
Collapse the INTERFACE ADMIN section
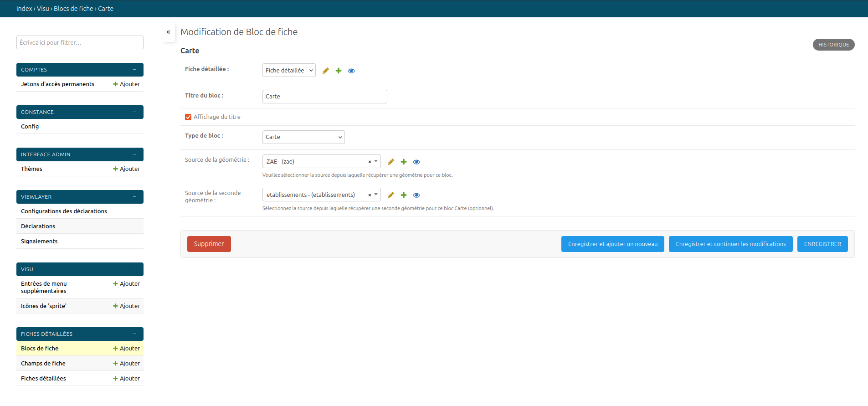point(134,154)
